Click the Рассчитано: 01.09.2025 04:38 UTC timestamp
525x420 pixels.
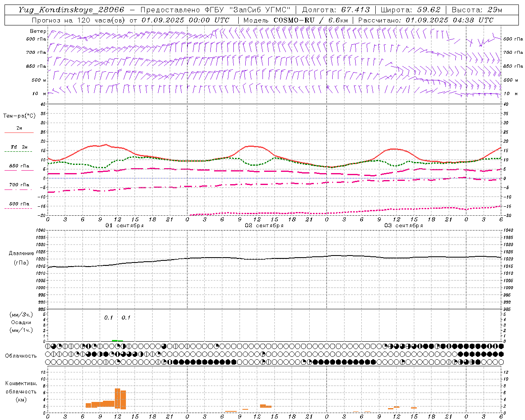coord(426,20)
